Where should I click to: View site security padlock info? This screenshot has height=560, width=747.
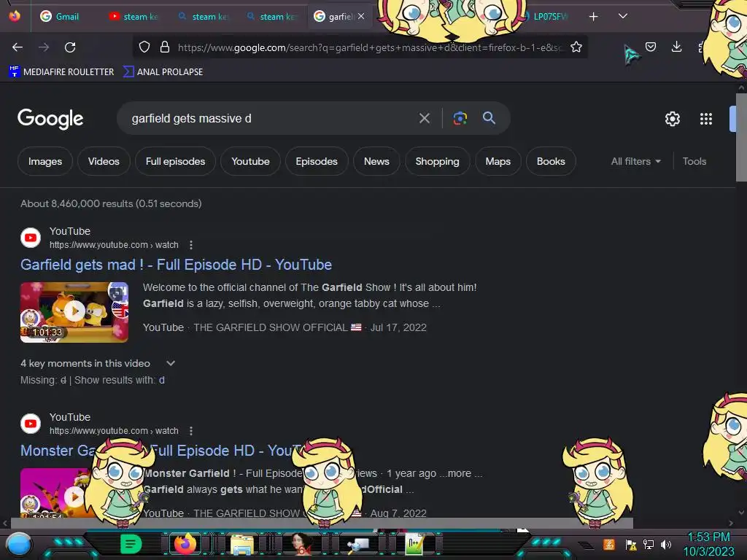point(165,47)
